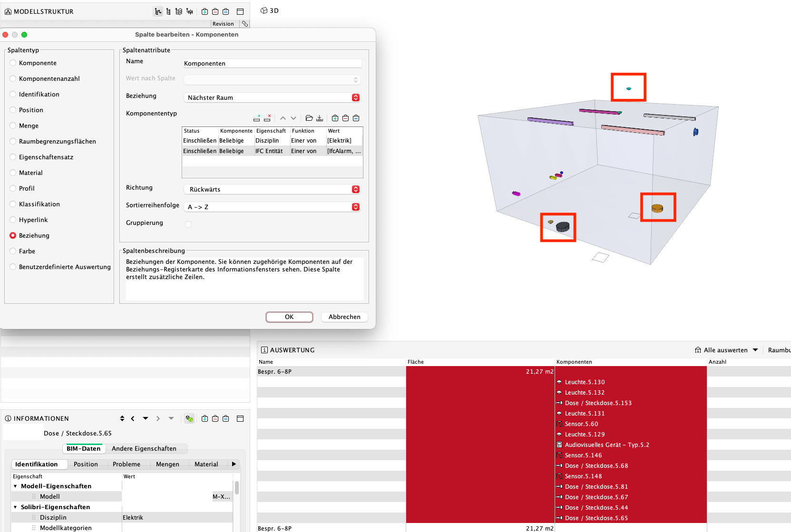
Task: Select Raumbegrenzungsflächen radio button
Action: (x=13, y=141)
